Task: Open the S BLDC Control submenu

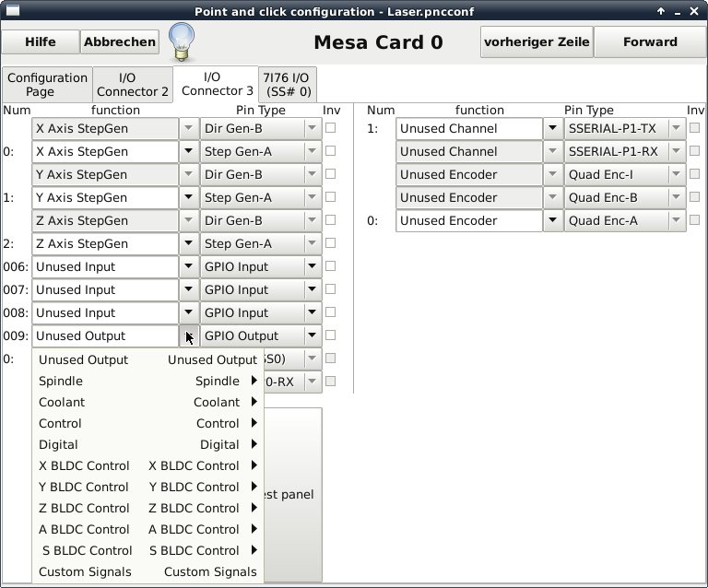Action: [x=147, y=550]
